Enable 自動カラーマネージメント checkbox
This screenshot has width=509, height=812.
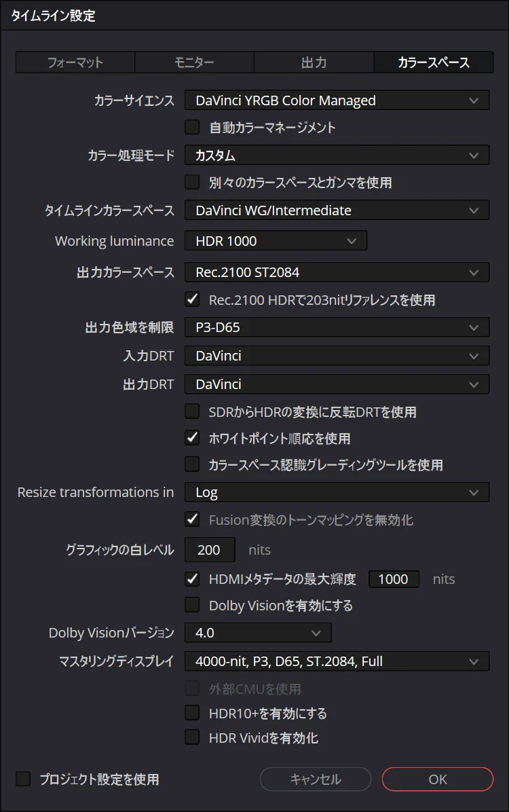(x=192, y=128)
